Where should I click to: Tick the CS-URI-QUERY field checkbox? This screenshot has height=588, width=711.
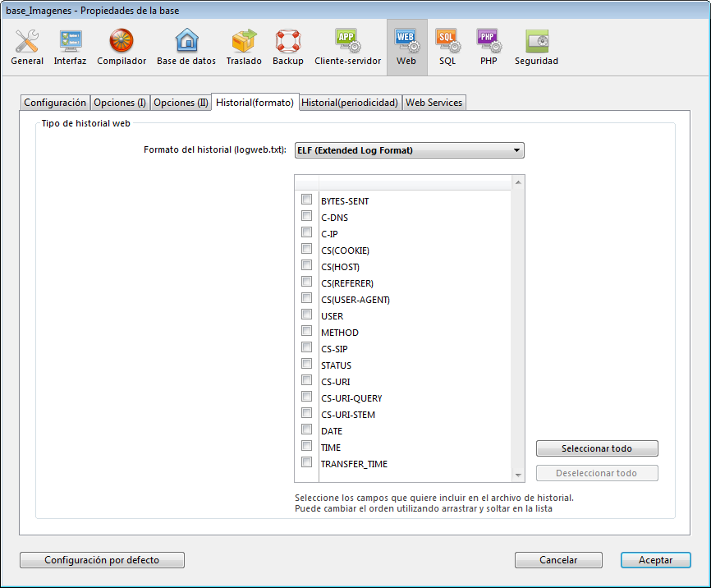[306, 397]
